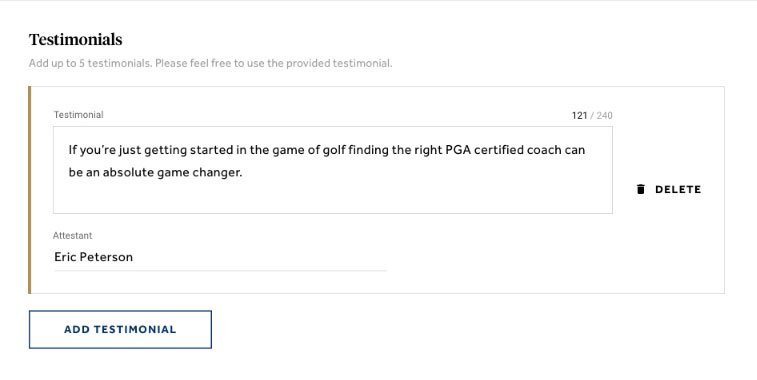Click the underline beneath the Attestant field
The image size is (757, 380).
tap(220, 271)
